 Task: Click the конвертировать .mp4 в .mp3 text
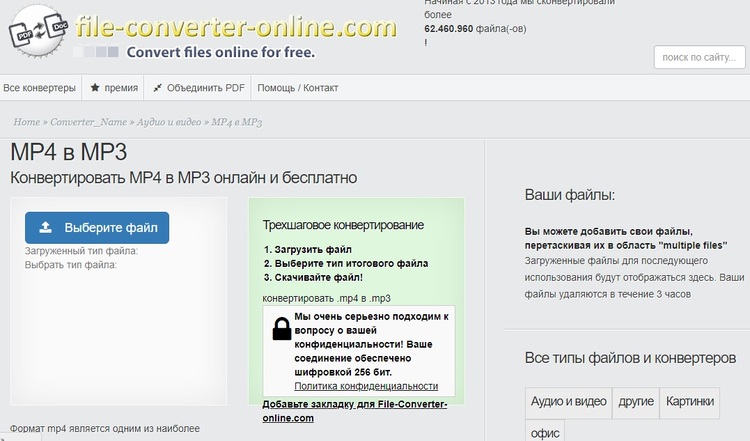pos(326,298)
